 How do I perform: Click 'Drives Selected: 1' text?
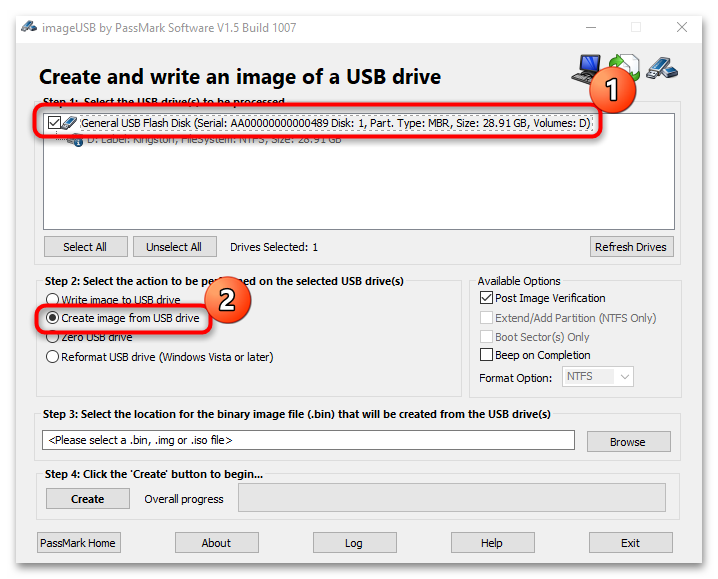(x=274, y=247)
